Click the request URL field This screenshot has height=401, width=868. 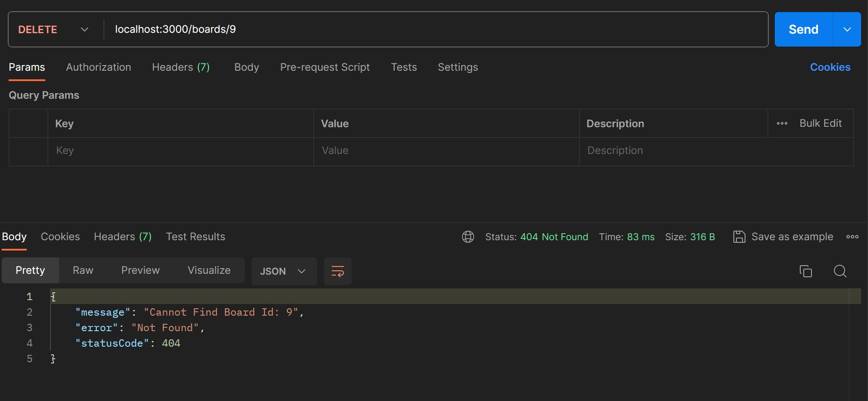click(x=431, y=29)
